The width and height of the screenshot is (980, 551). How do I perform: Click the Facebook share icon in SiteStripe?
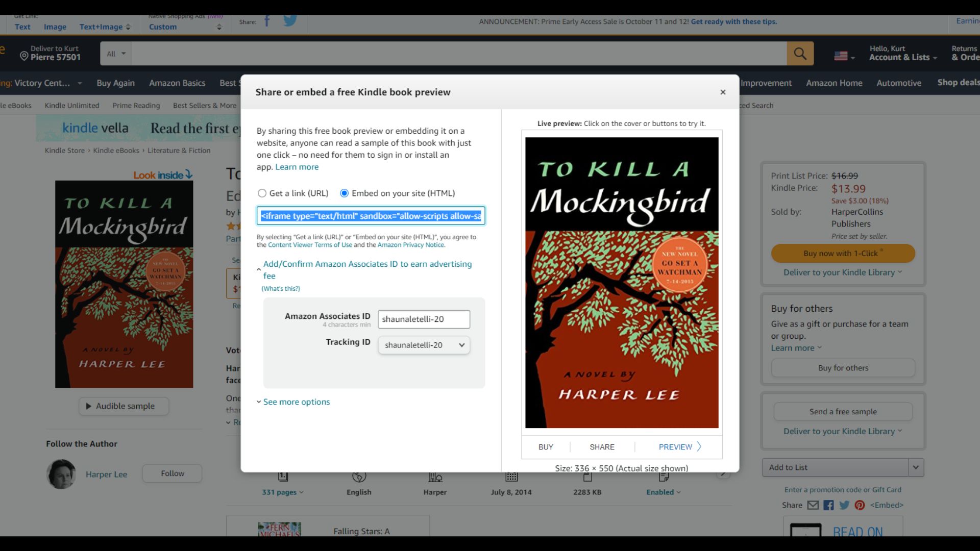click(267, 21)
